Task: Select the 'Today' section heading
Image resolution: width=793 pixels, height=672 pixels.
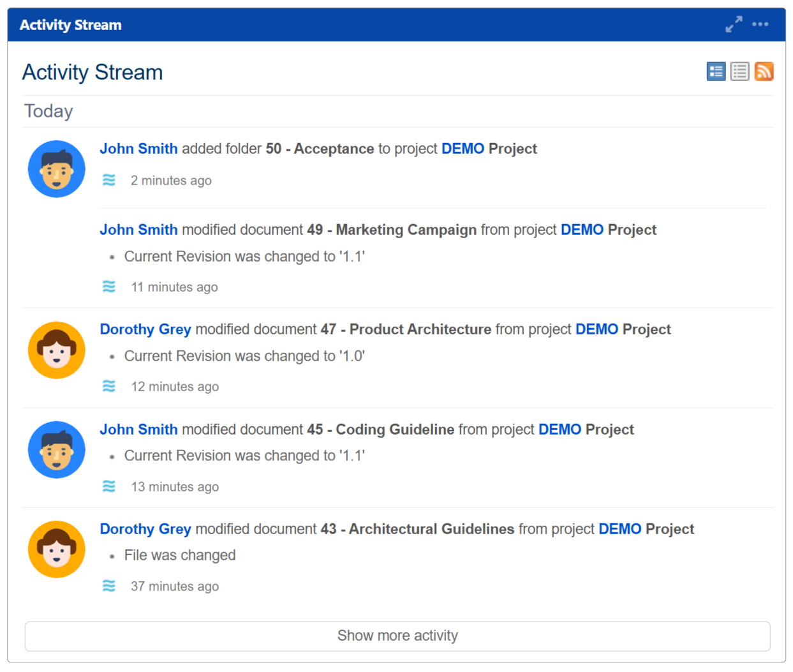Action: (x=48, y=110)
